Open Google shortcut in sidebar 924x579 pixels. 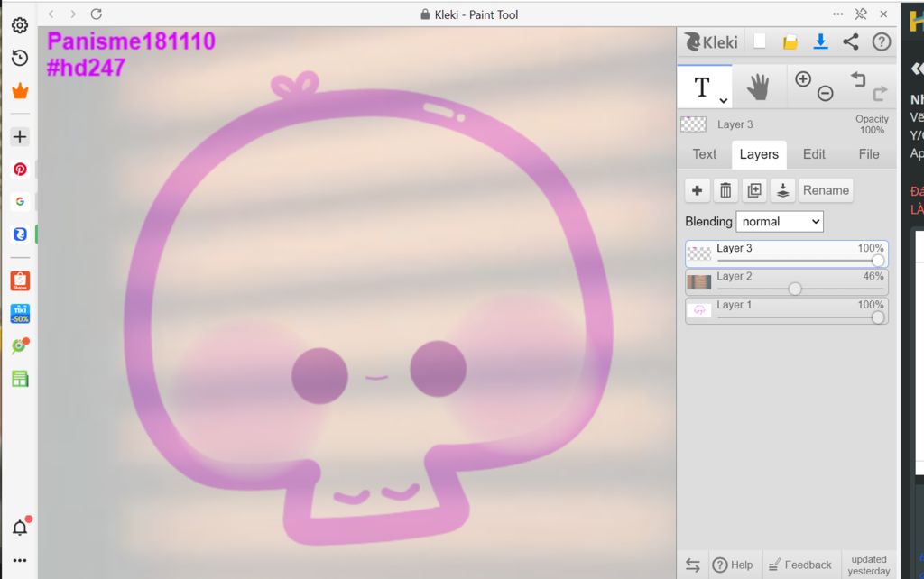click(20, 201)
